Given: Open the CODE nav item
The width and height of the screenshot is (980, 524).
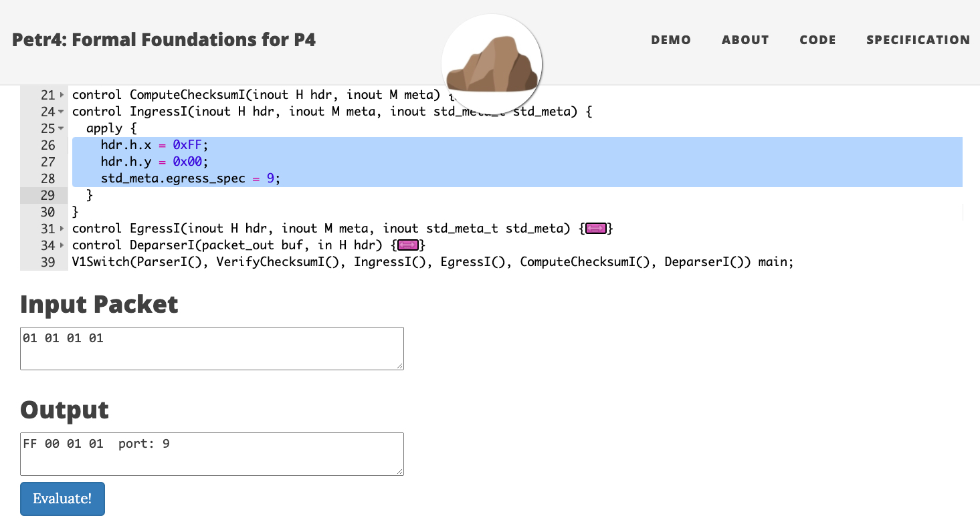Looking at the screenshot, I should click(817, 40).
